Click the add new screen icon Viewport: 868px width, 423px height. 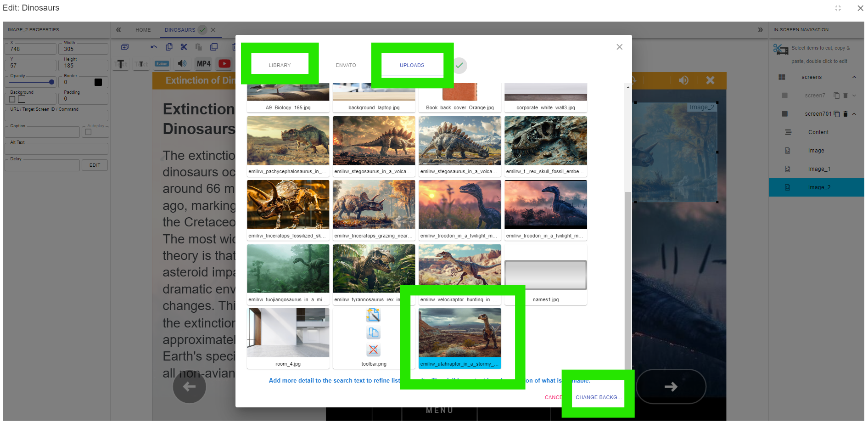[x=125, y=47]
